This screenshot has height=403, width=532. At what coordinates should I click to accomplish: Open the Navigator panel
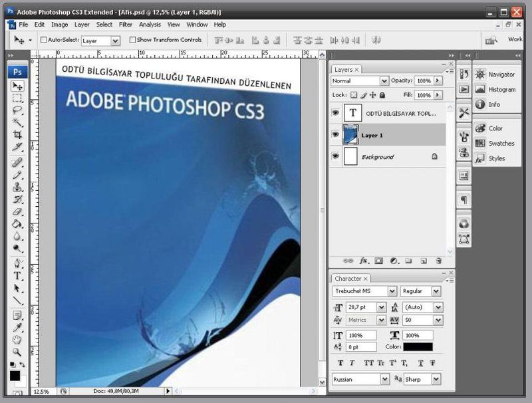(501, 74)
